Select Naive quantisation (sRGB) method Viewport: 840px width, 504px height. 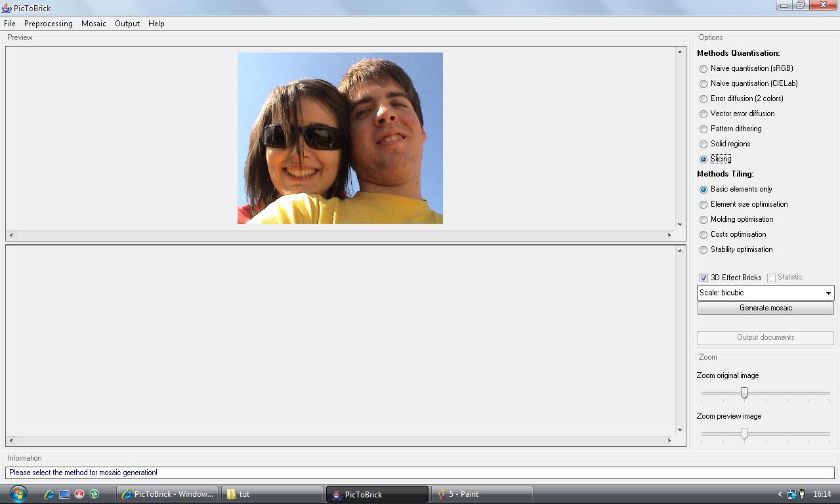(703, 68)
